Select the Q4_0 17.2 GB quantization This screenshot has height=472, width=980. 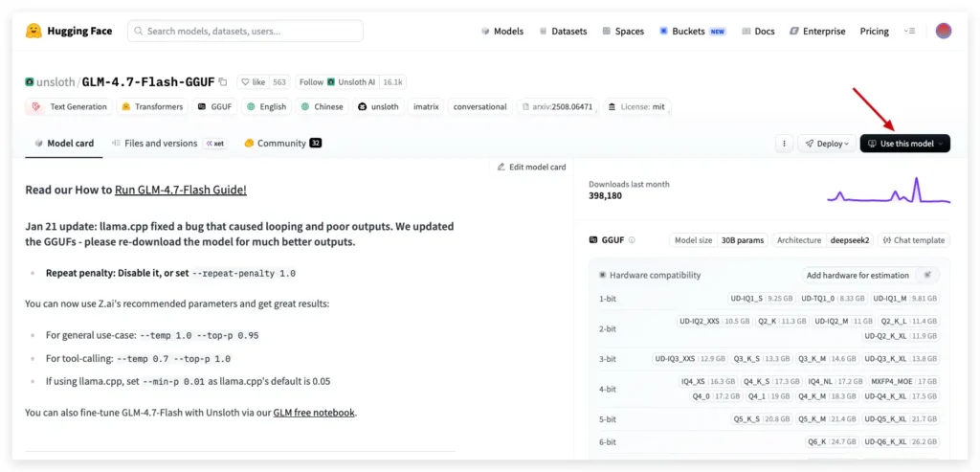tap(716, 395)
